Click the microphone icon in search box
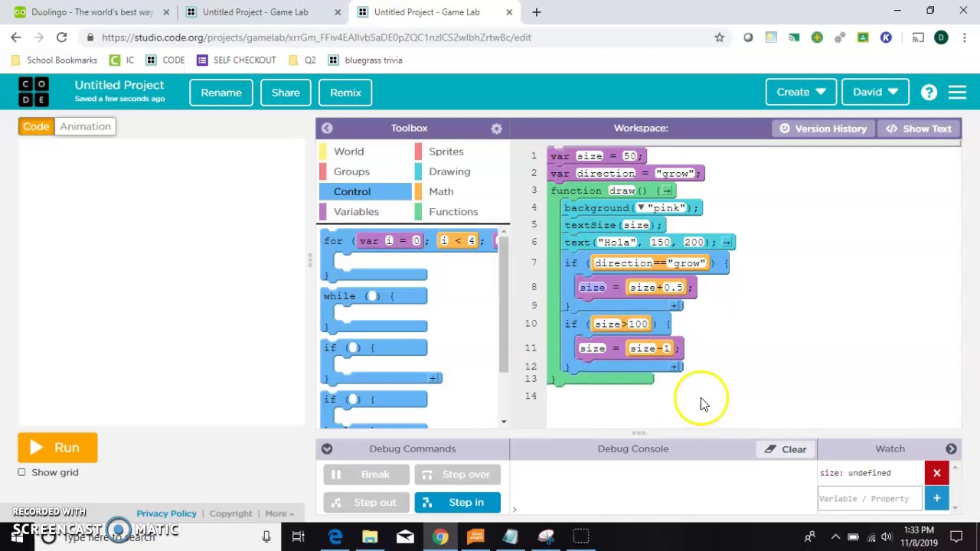The image size is (980, 551). pyautogui.click(x=266, y=537)
